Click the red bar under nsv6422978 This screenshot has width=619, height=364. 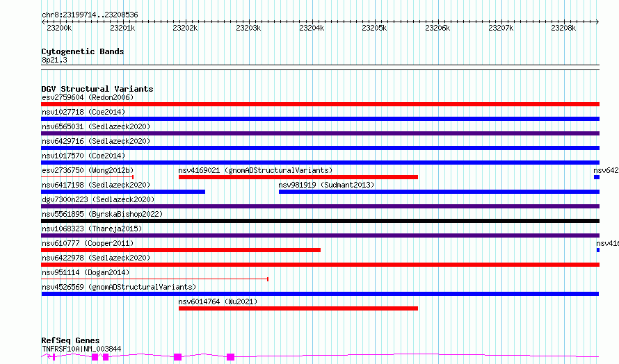point(320,265)
